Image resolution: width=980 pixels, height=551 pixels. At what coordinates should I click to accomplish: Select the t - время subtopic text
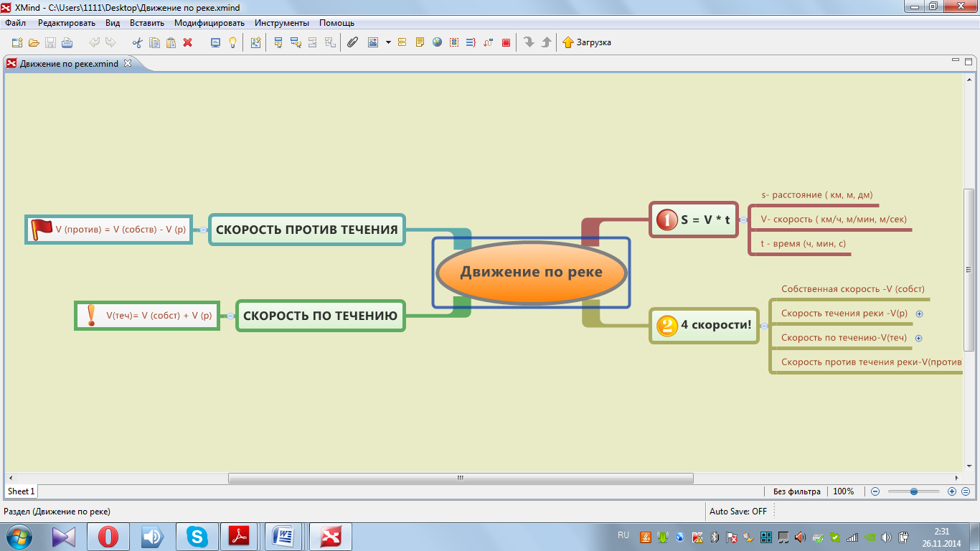pos(803,244)
